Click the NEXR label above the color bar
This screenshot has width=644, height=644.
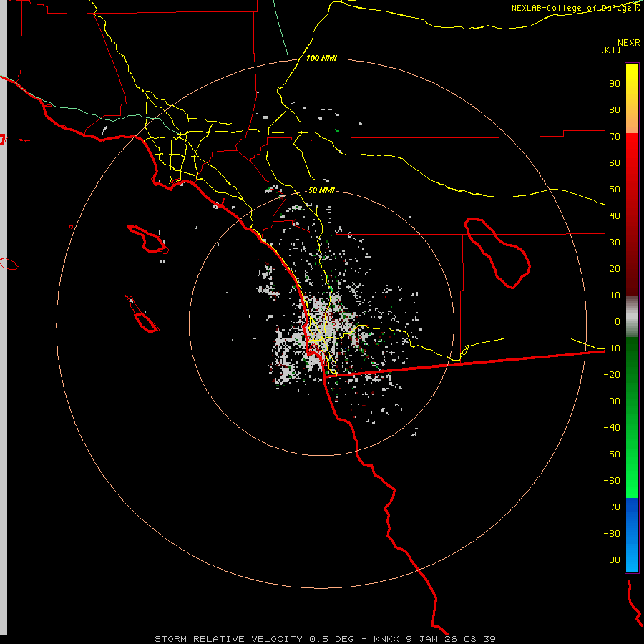point(629,43)
